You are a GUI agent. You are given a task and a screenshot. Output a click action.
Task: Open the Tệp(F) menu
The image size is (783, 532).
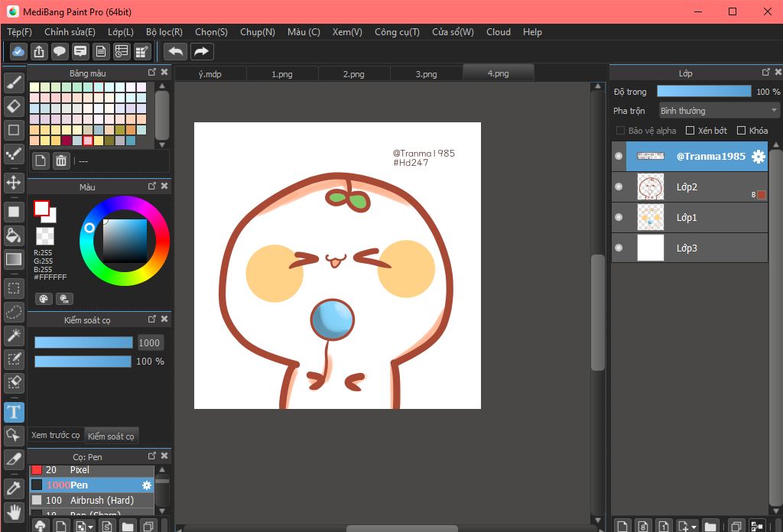click(19, 32)
